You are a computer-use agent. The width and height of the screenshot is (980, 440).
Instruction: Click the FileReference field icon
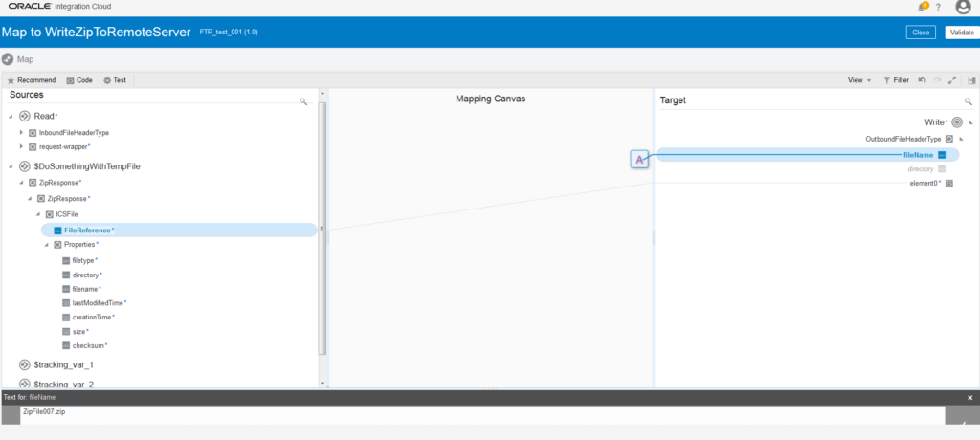click(58, 231)
